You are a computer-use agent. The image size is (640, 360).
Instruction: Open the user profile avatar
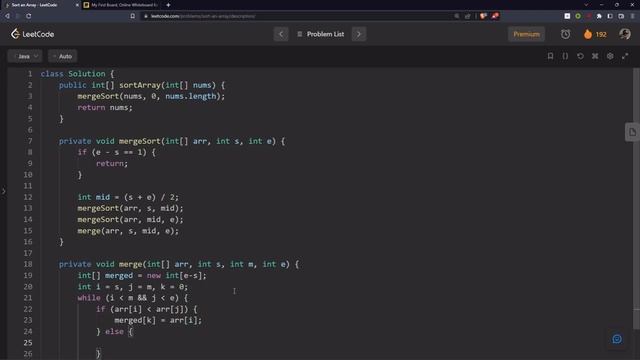(625, 34)
